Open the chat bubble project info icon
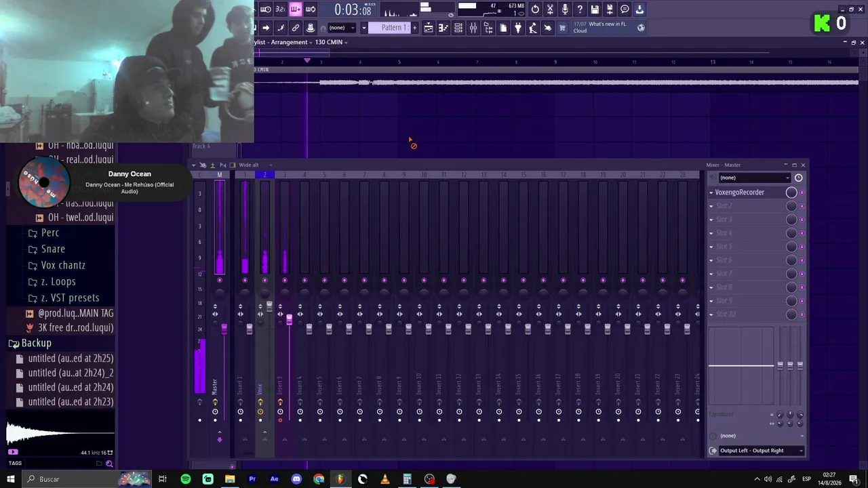 pos(625,9)
